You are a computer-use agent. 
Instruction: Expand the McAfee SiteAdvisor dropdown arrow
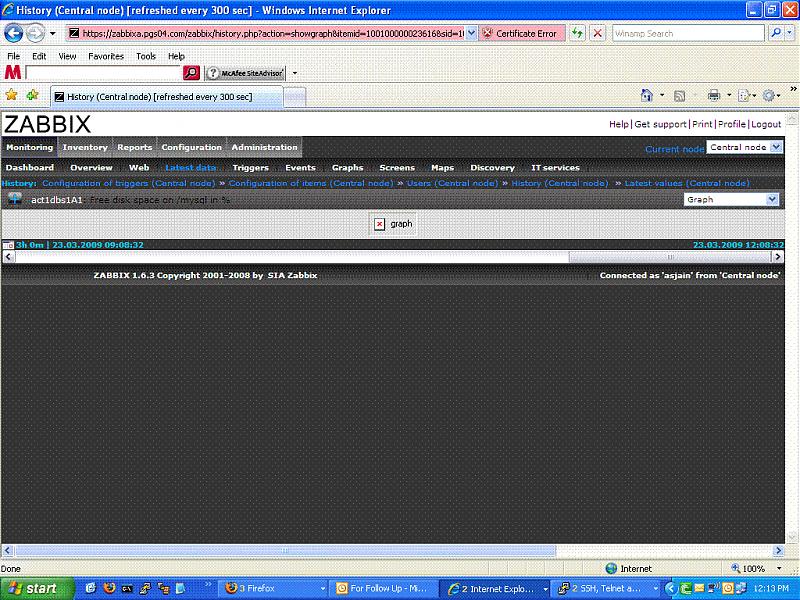pyautogui.click(x=294, y=73)
